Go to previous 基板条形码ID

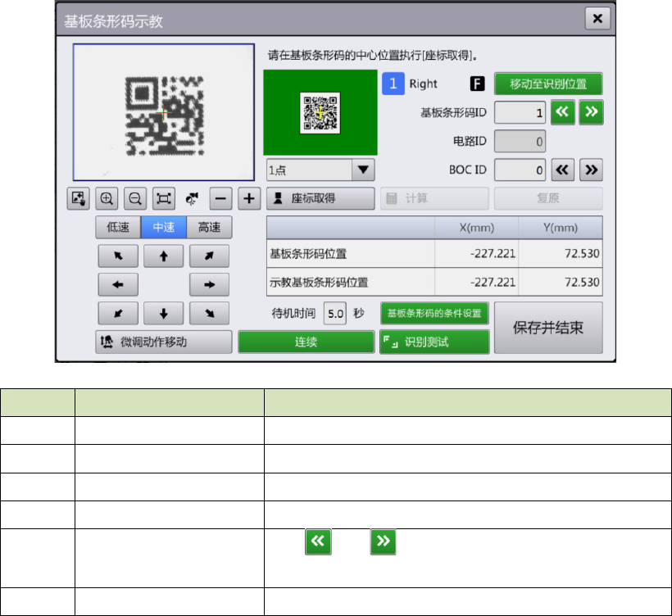coord(562,112)
